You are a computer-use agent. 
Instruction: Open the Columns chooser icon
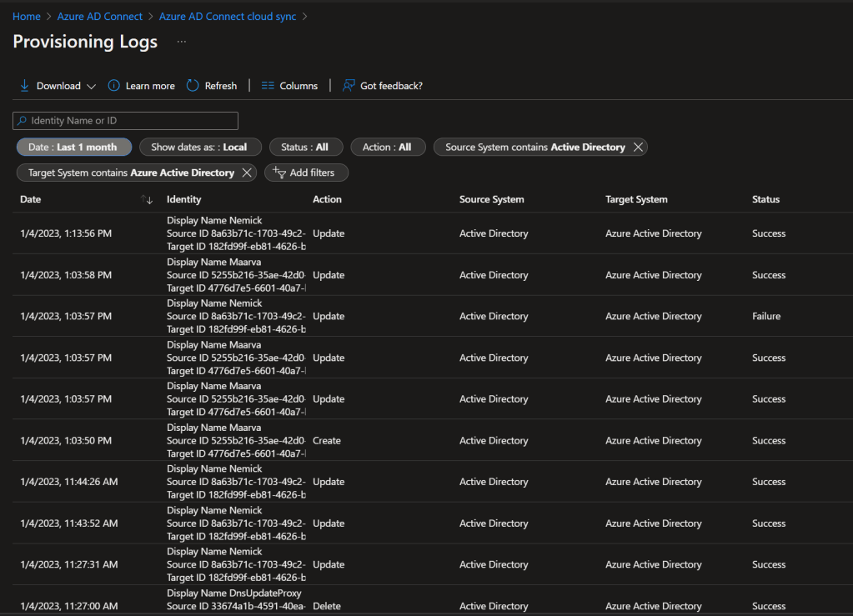tap(268, 86)
